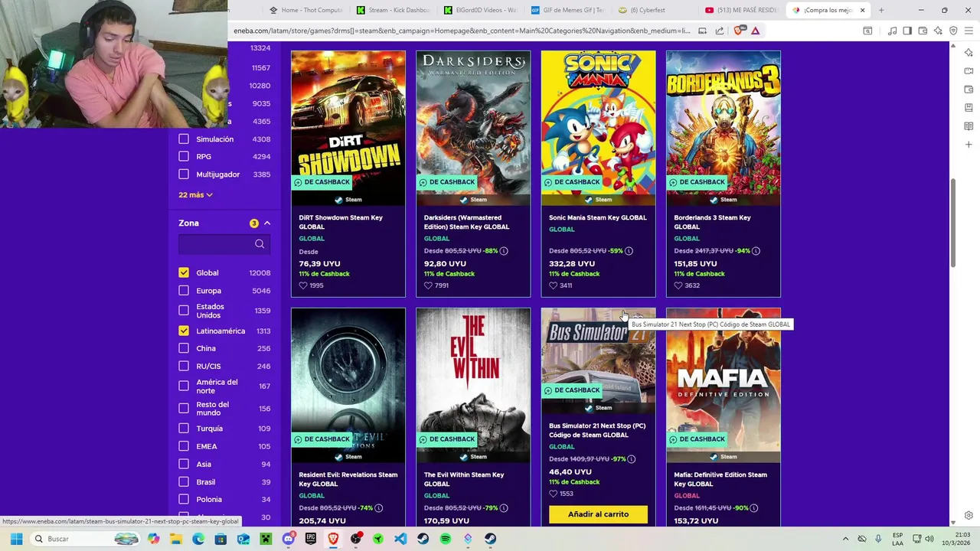Open Brave Talk camera icon in sidebar
This screenshot has height=551, width=980.
(x=969, y=71)
